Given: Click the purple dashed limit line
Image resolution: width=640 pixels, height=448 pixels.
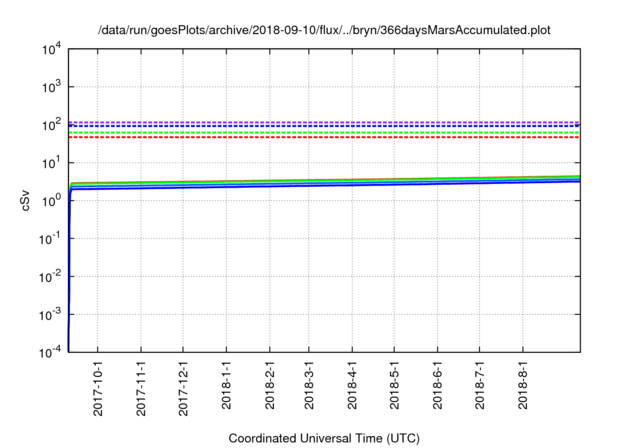Looking at the screenshot, I should point(324,122).
